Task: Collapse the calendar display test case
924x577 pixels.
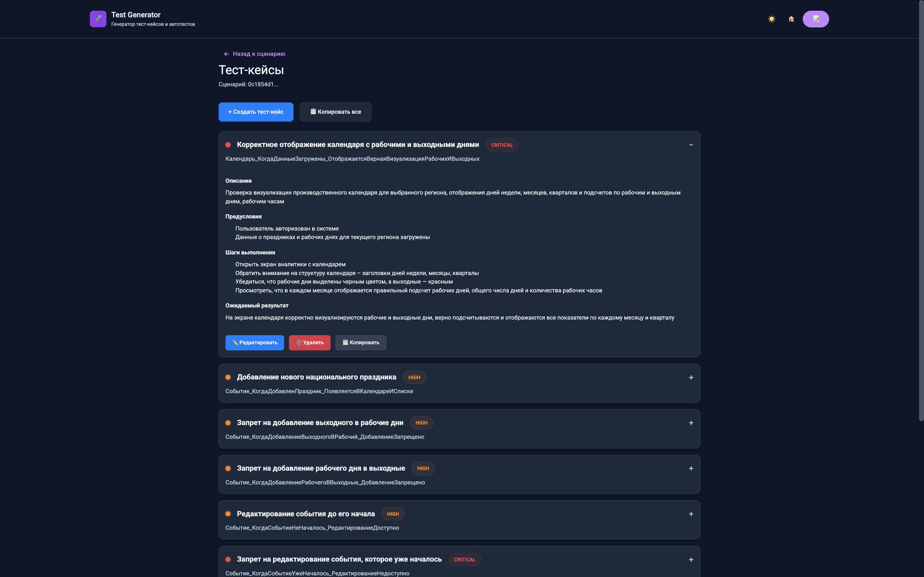Action: click(691, 145)
